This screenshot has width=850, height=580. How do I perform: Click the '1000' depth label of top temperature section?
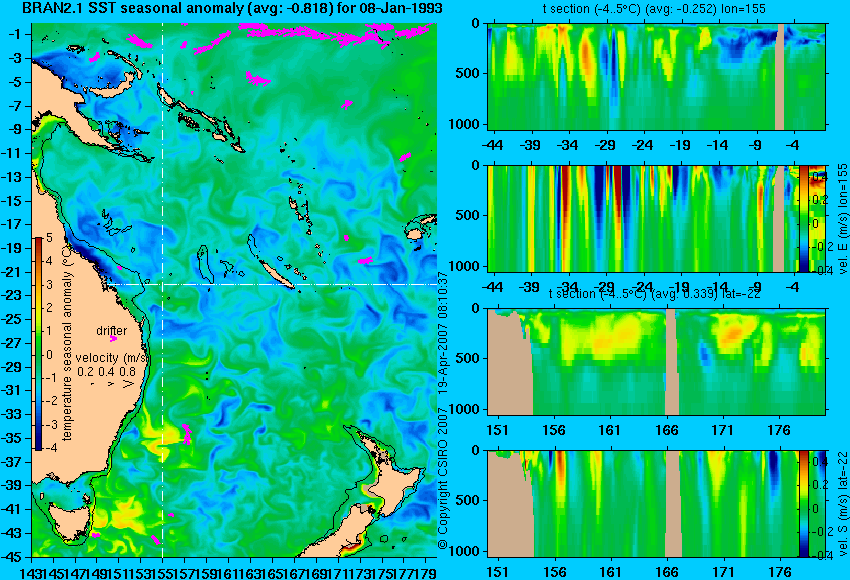point(465,124)
